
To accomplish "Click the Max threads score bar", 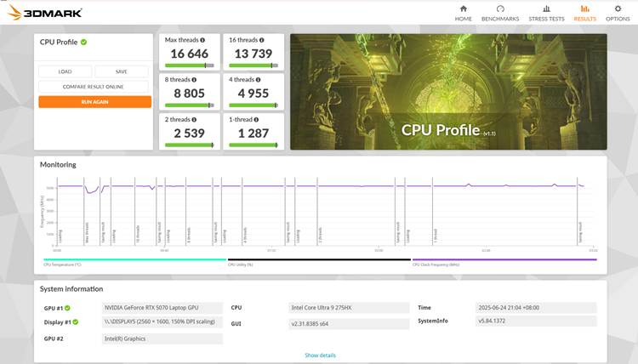I will point(189,65).
